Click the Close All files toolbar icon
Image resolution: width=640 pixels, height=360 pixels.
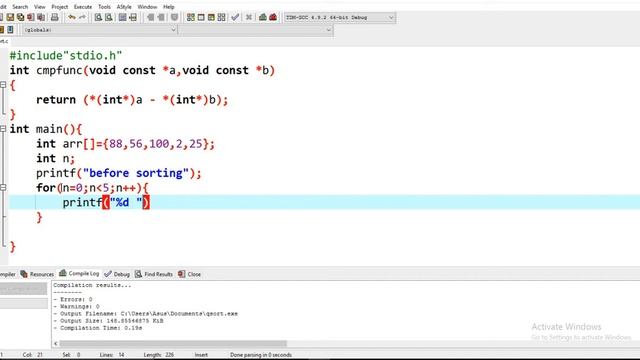click(41, 17)
